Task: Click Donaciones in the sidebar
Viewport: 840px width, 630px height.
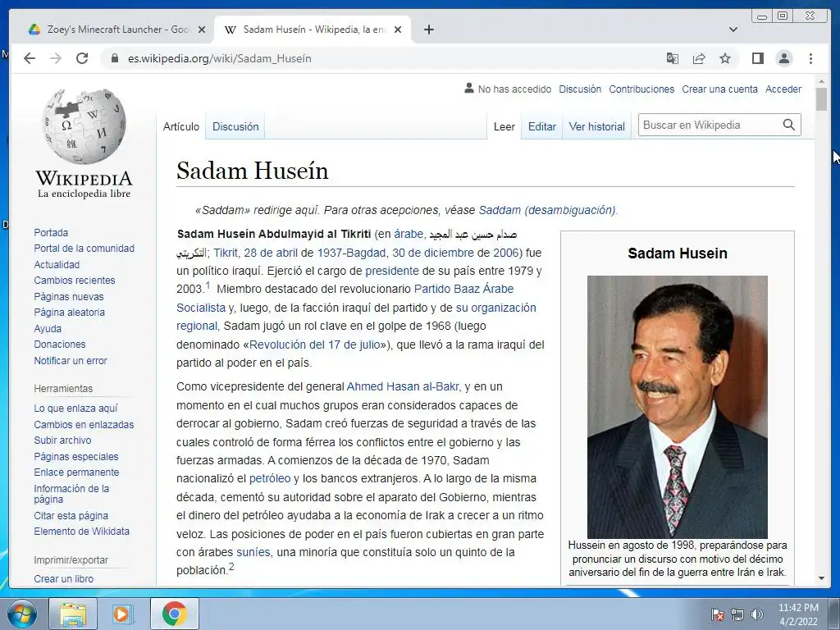Action: pyautogui.click(x=59, y=344)
